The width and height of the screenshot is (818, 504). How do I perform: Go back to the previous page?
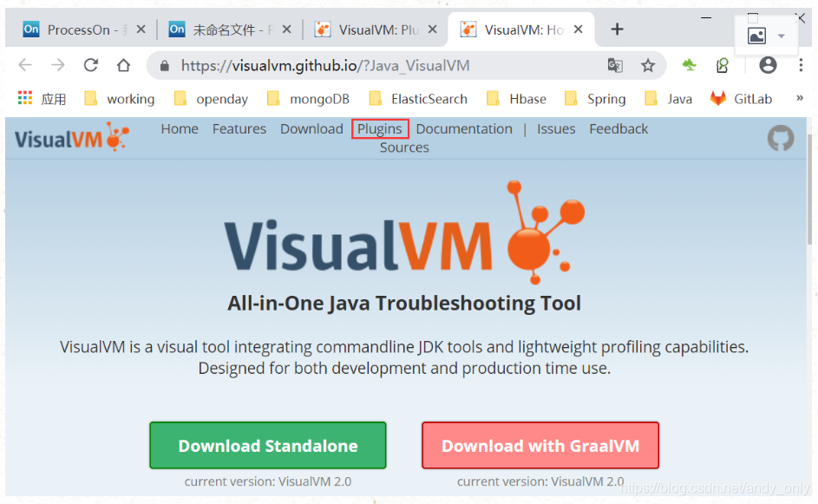[25, 65]
